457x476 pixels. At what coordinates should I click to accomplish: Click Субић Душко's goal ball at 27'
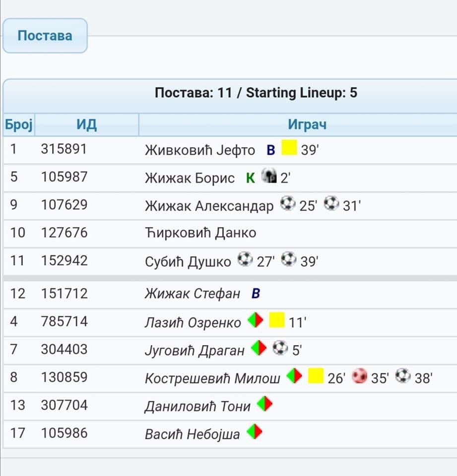click(245, 259)
